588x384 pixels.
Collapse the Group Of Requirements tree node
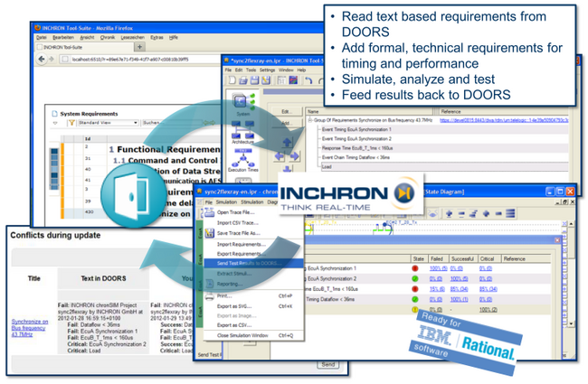point(310,120)
